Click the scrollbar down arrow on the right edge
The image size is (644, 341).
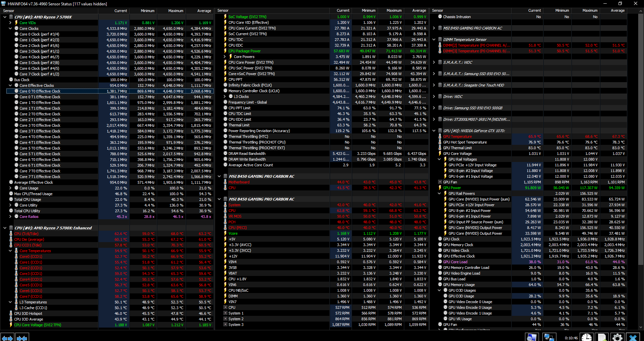641,327
